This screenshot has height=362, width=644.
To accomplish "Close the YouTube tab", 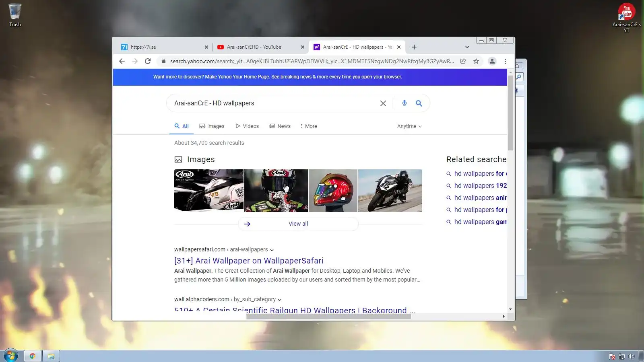I will tap(303, 47).
